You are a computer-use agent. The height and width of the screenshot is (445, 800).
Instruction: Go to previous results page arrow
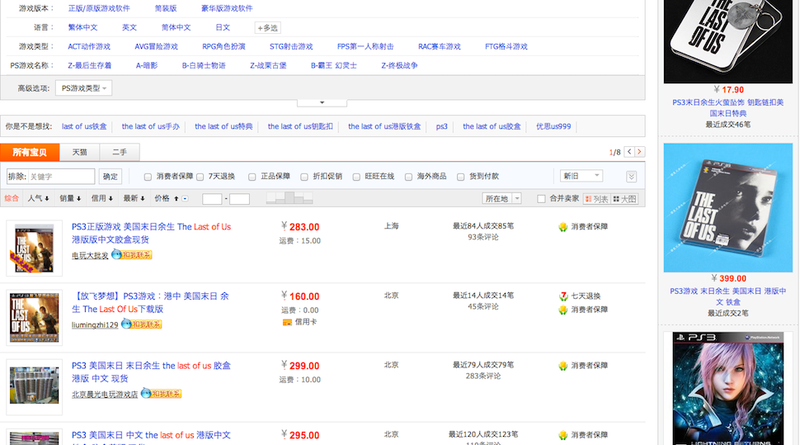(x=629, y=152)
